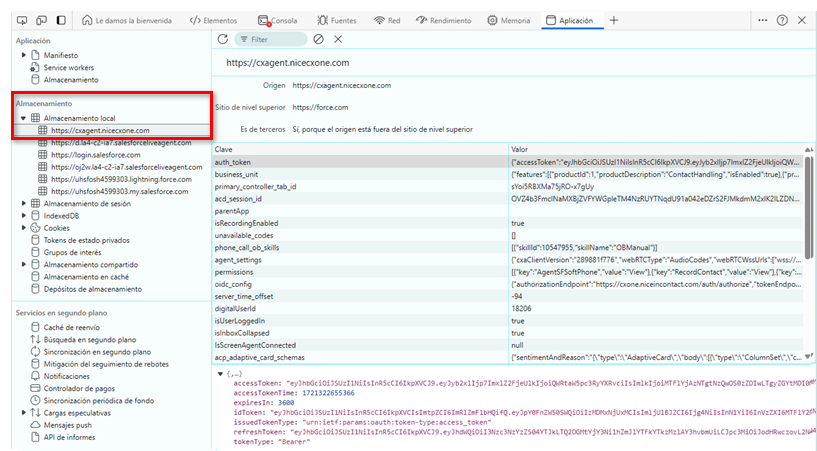Select the agent_settings row

click(x=507, y=260)
